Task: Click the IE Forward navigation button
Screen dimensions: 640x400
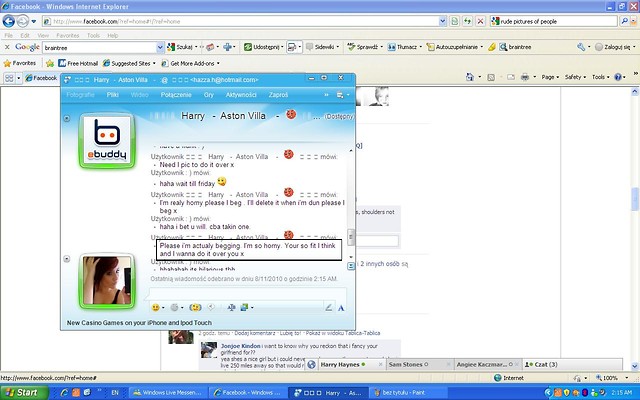Action: tap(23, 21)
